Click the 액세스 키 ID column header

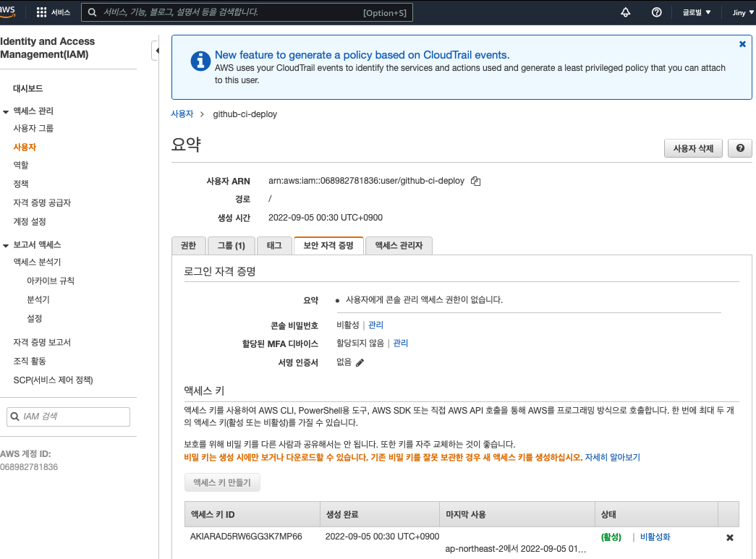pyautogui.click(x=252, y=514)
